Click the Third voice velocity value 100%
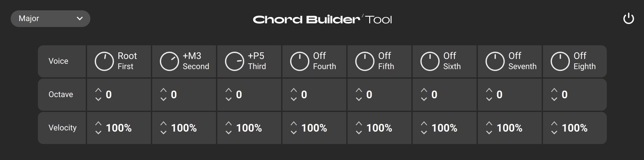This screenshot has width=644, height=160. click(x=249, y=128)
